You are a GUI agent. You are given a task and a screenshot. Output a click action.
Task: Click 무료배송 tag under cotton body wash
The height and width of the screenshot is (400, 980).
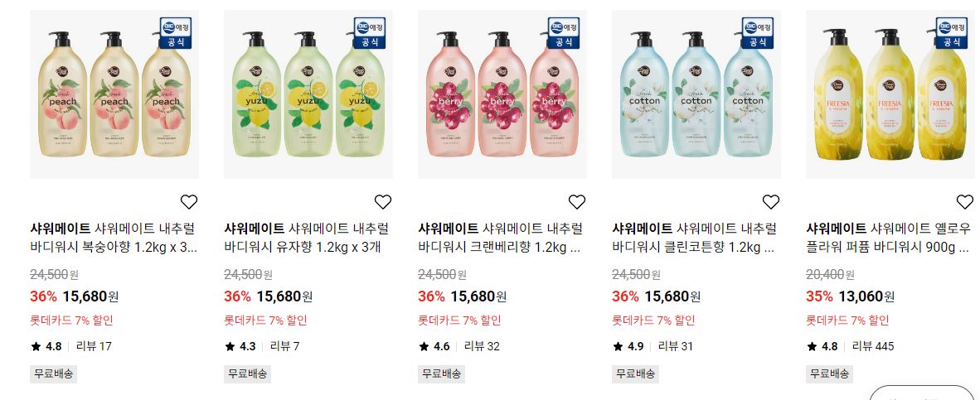(635, 373)
